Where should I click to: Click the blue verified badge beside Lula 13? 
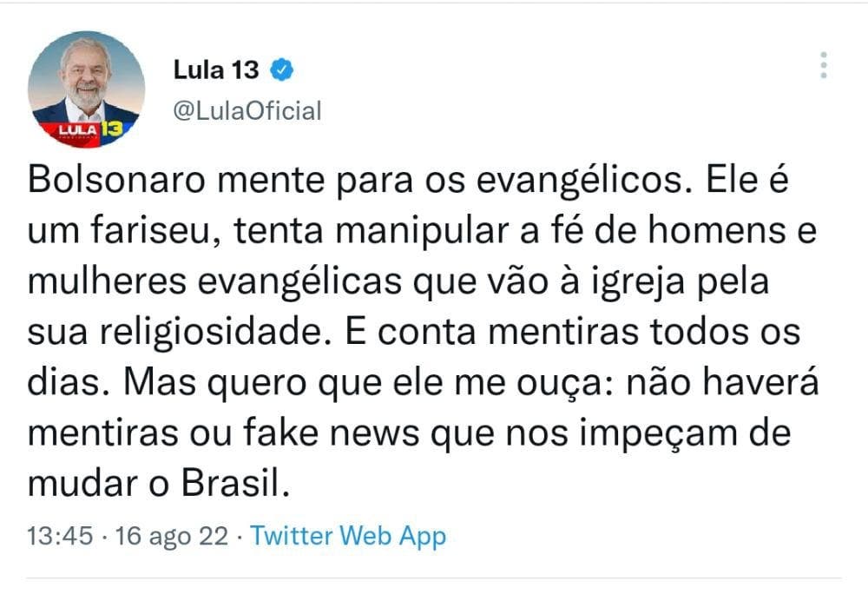(281, 70)
